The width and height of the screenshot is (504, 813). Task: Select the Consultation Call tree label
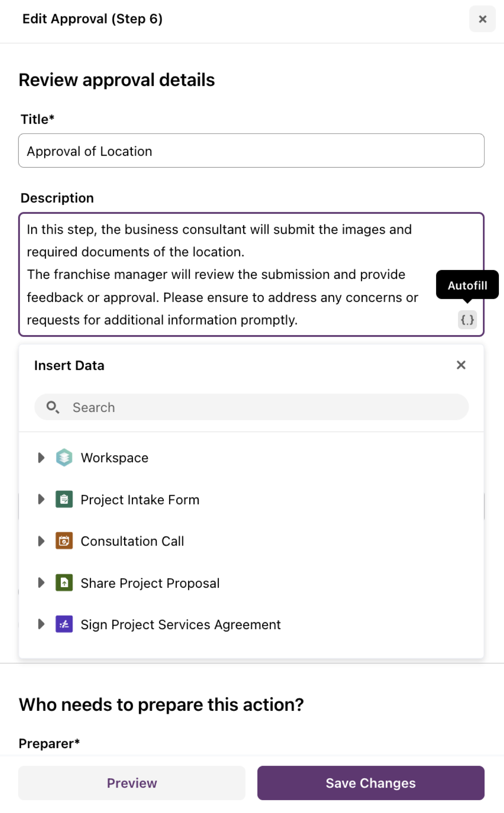click(132, 541)
